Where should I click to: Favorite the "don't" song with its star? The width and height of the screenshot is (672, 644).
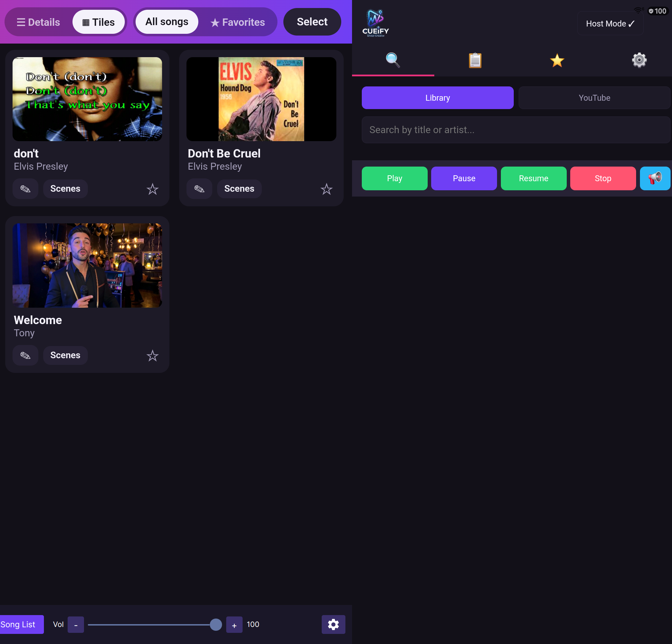(152, 189)
